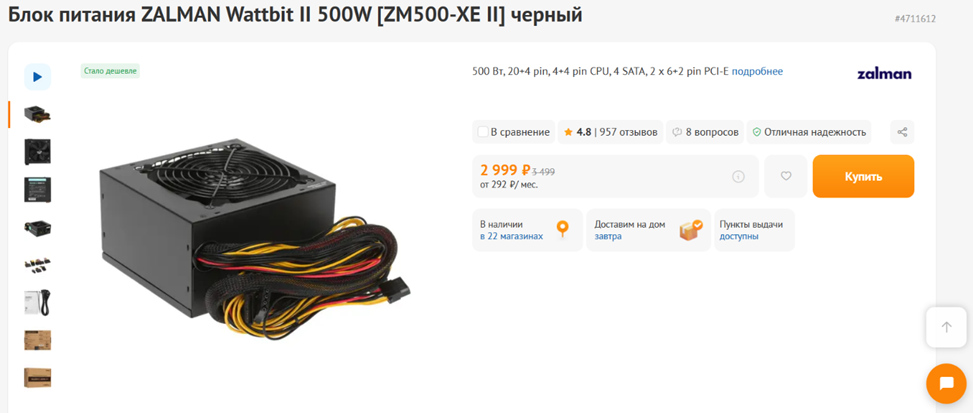The image size is (973, 413).
Task: Open the 'в 22 магазинах' link
Action: click(x=511, y=236)
